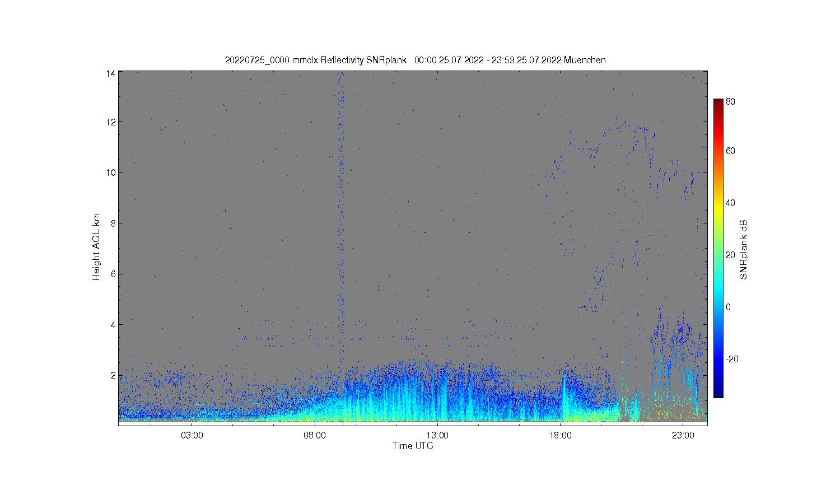The height and width of the screenshot is (504, 840).
Task: Click the colorbar value 0
Action: point(728,307)
